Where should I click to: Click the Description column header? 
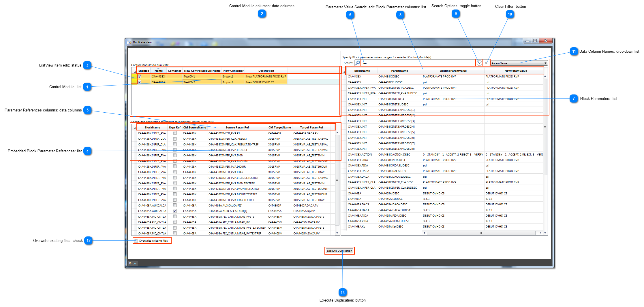pos(266,71)
